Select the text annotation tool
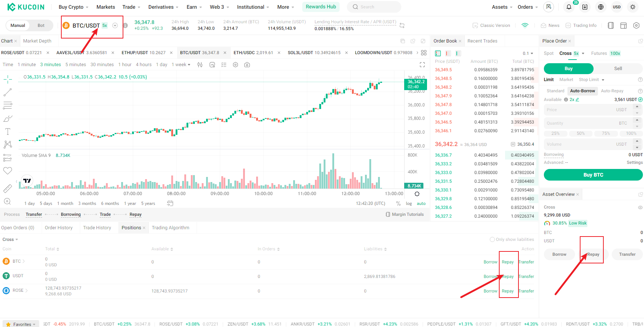Screen dimensions: 644x327 coord(8,132)
